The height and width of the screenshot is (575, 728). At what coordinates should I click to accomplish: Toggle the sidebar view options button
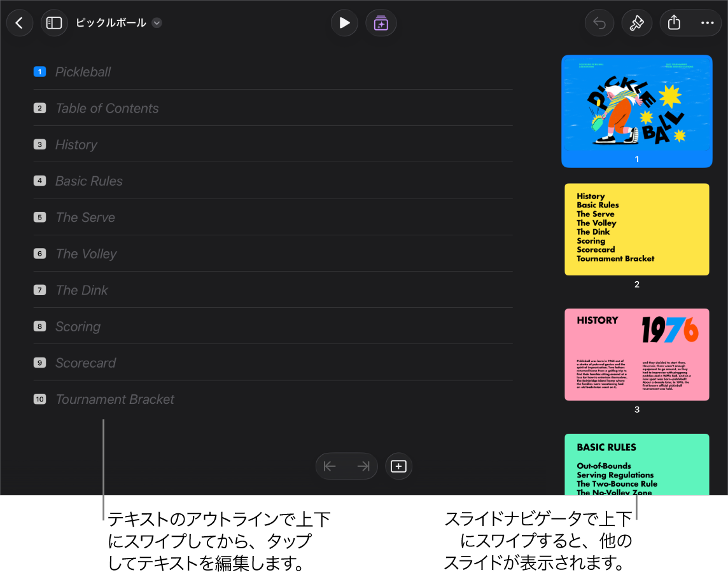(x=54, y=23)
